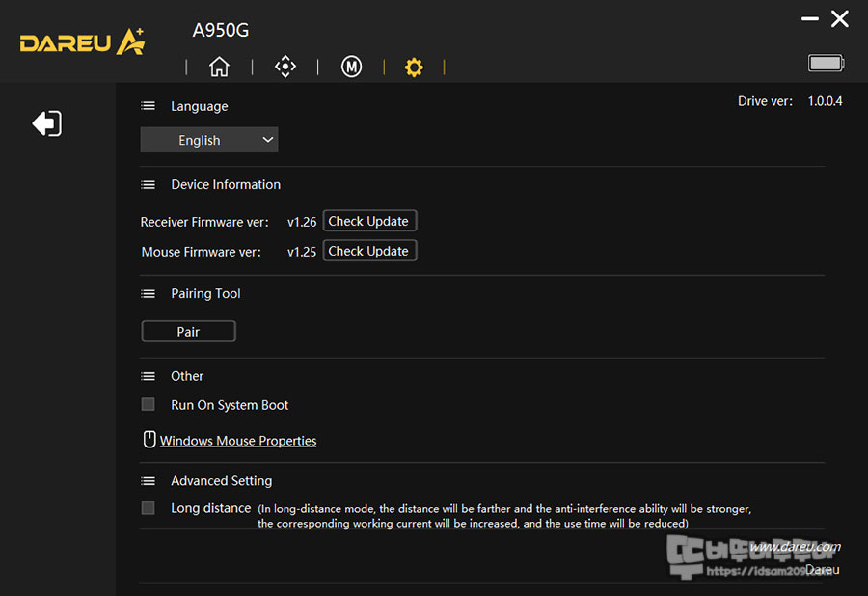868x596 pixels.
Task: Check update for Mouse Firmware
Action: [x=369, y=251]
